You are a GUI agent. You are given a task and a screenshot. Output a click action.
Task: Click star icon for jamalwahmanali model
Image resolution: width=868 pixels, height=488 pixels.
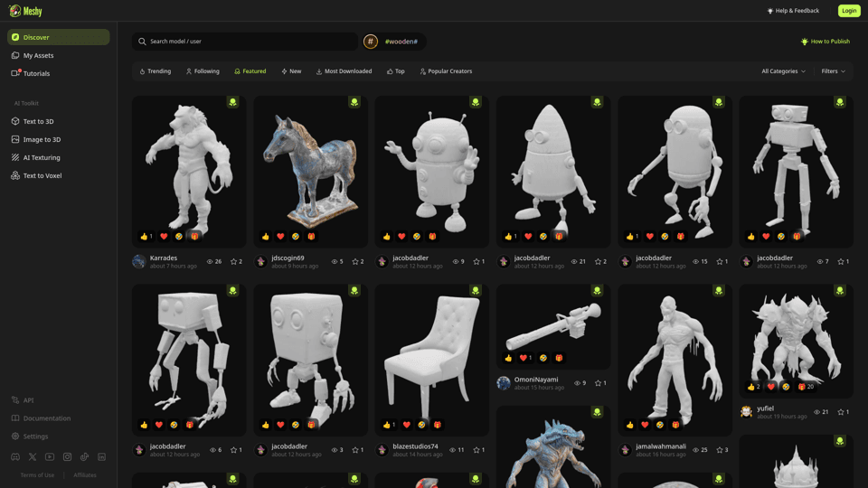(x=720, y=450)
